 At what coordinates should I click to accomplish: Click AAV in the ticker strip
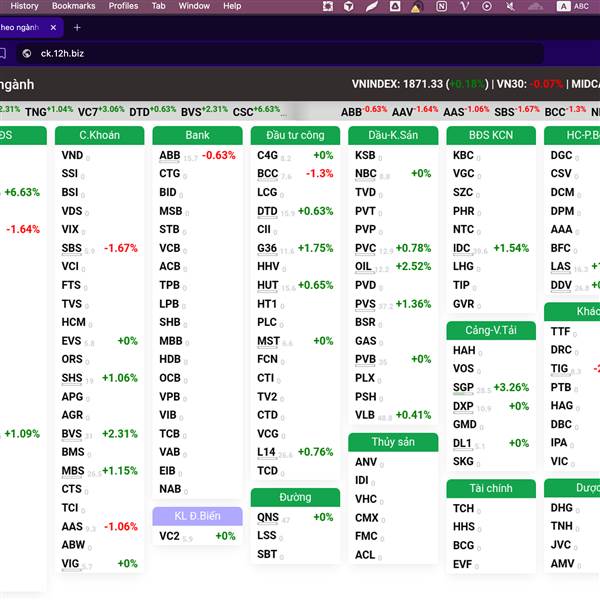tap(403, 112)
